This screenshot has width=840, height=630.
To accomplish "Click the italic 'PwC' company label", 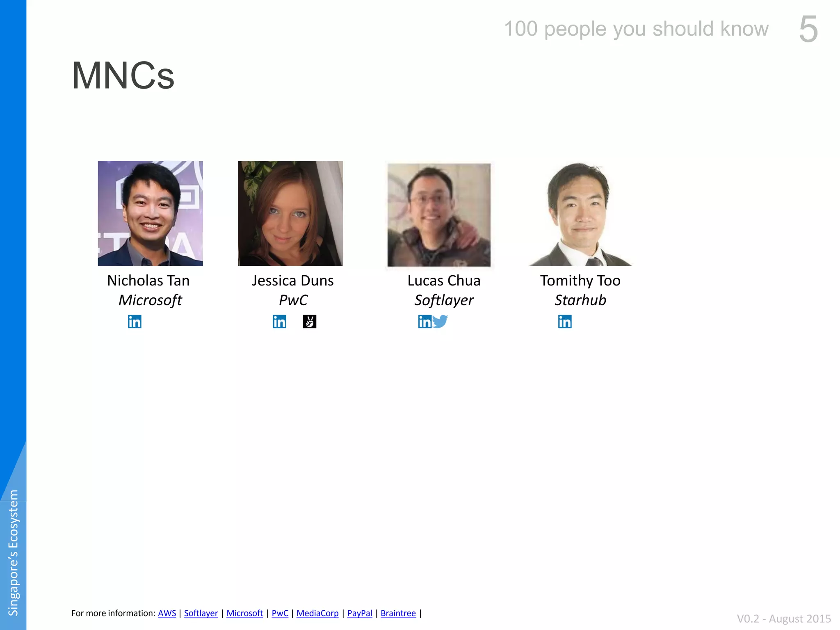I will coord(293,300).
